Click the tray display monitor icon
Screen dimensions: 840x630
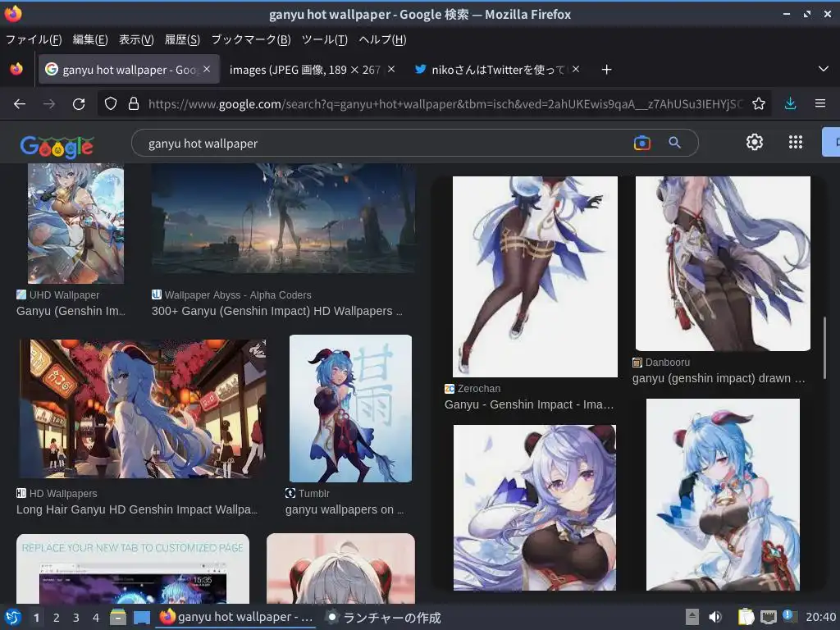click(768, 617)
